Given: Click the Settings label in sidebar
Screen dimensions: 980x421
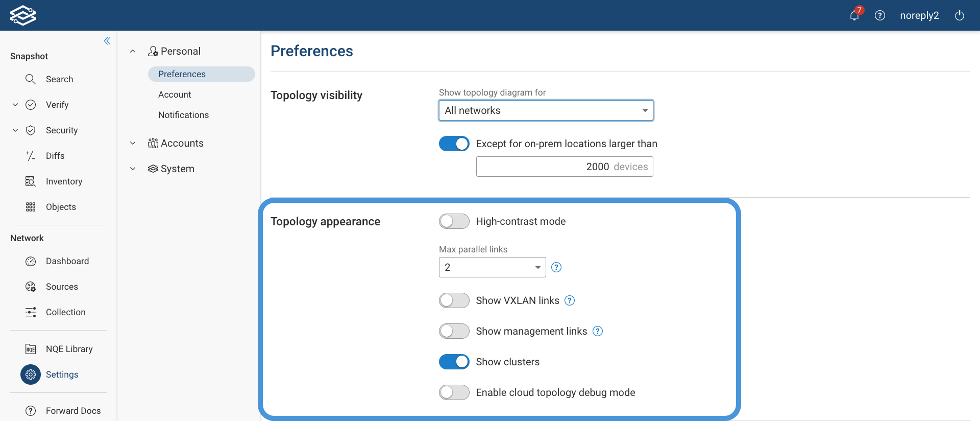Looking at the screenshot, I should click(62, 375).
